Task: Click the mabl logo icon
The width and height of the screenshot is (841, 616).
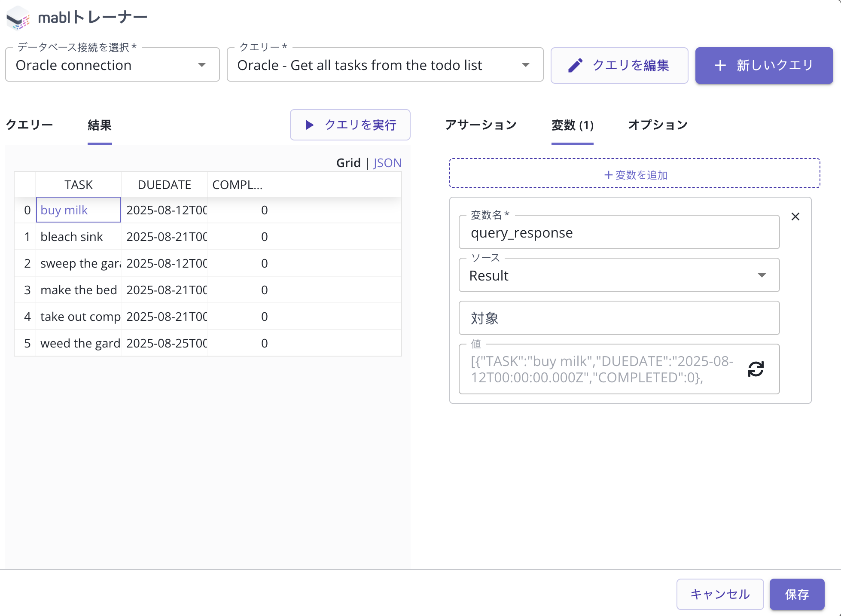Action: pyautogui.click(x=18, y=18)
